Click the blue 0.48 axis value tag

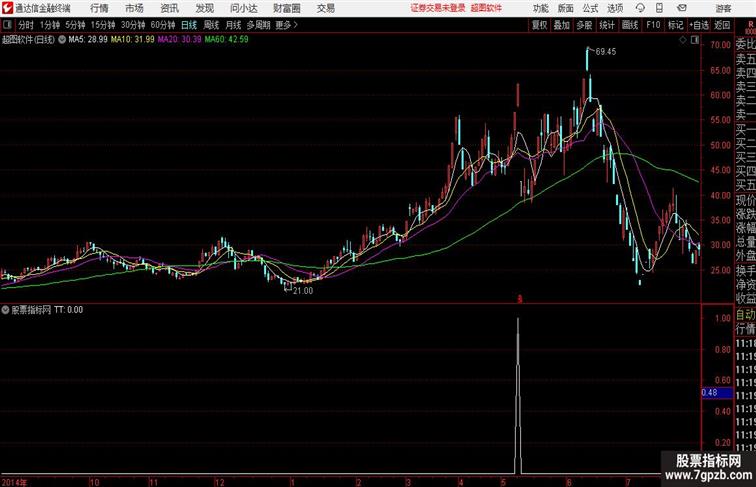point(717,392)
